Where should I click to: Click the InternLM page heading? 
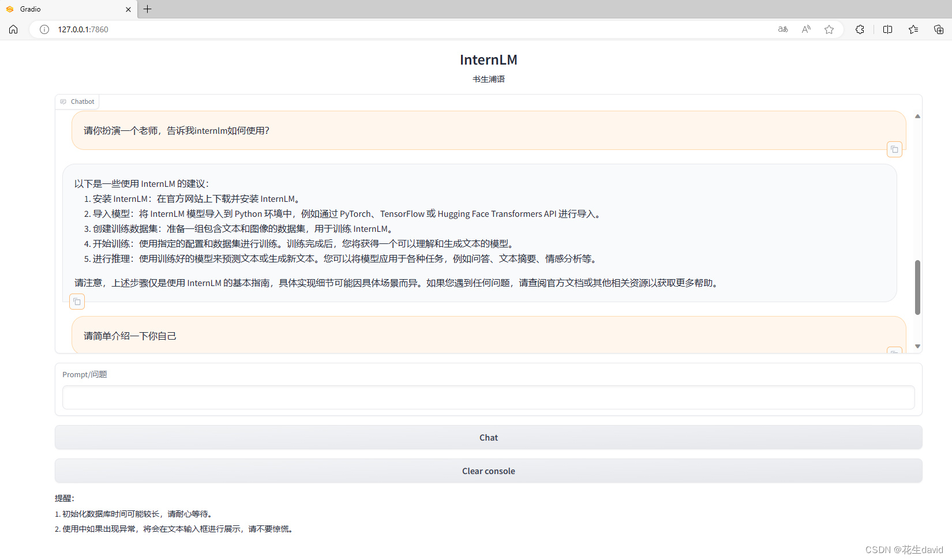(488, 60)
